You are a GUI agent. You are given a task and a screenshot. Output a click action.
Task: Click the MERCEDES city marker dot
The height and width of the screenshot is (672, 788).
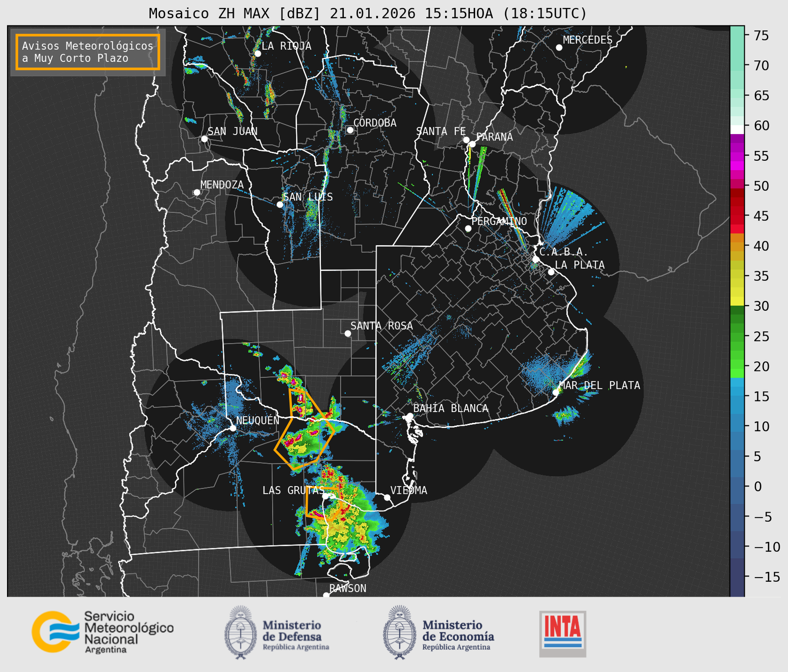coord(559,48)
